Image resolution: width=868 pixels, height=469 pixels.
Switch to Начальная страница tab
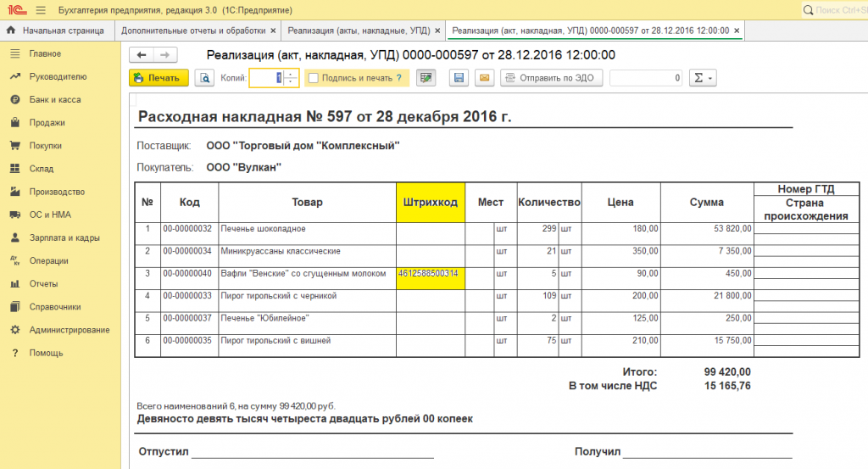pos(57,31)
